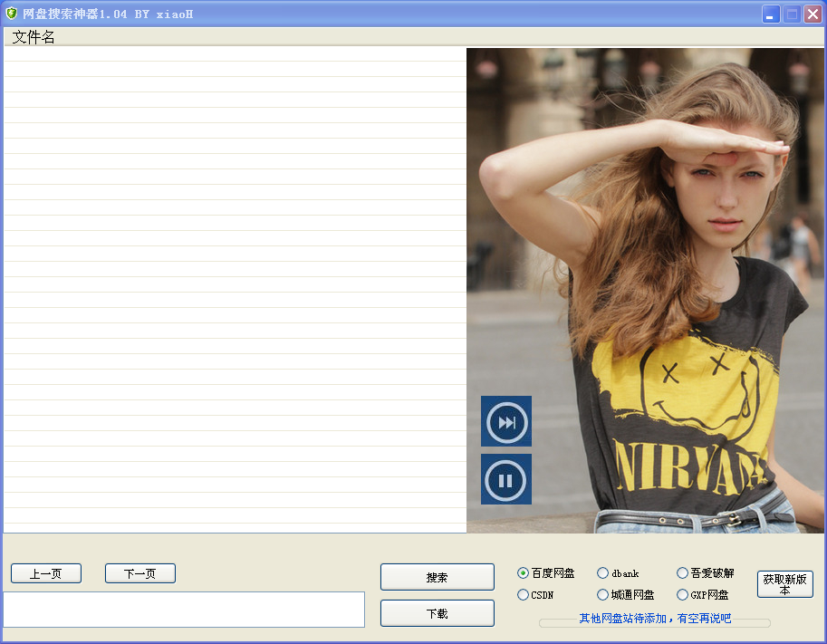Image resolution: width=827 pixels, height=644 pixels.
Task: Select the GXP网盘 radio option
Action: tap(683, 595)
